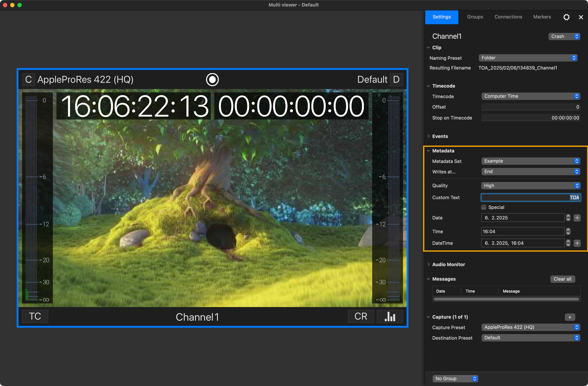Viewport: 588px width, 386px height.
Task: Click the Messages table horizontal scrollbar
Action: (506, 299)
